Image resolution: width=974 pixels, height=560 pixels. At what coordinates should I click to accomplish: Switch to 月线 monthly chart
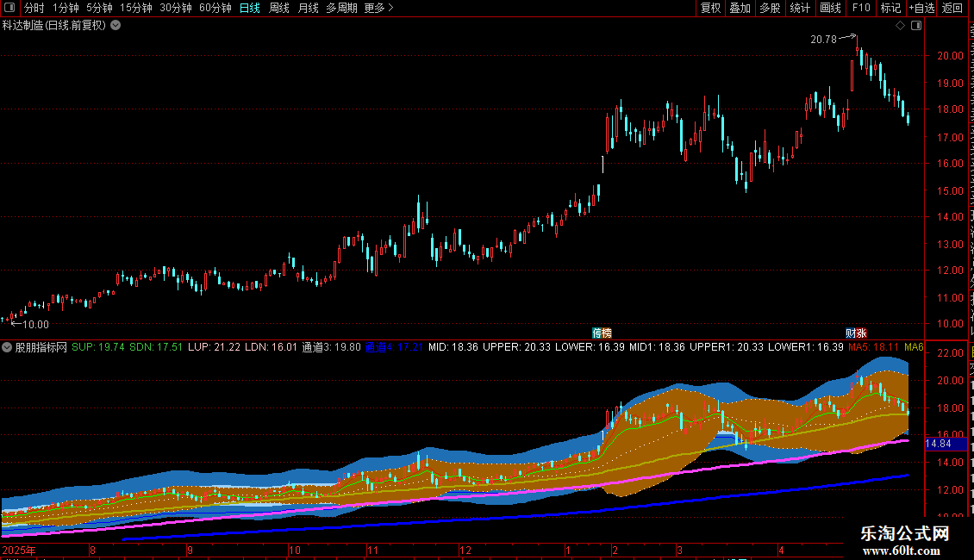[308, 8]
